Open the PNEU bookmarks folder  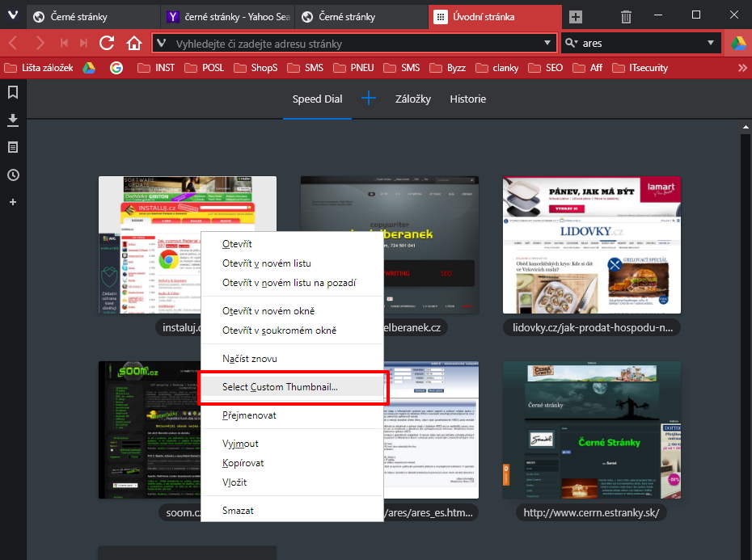point(353,68)
